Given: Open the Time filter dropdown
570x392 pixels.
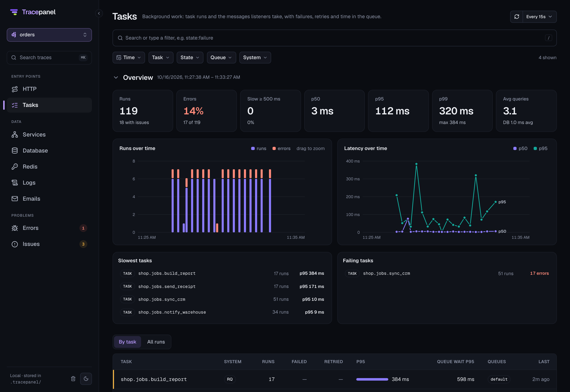Looking at the screenshot, I should coord(129,58).
